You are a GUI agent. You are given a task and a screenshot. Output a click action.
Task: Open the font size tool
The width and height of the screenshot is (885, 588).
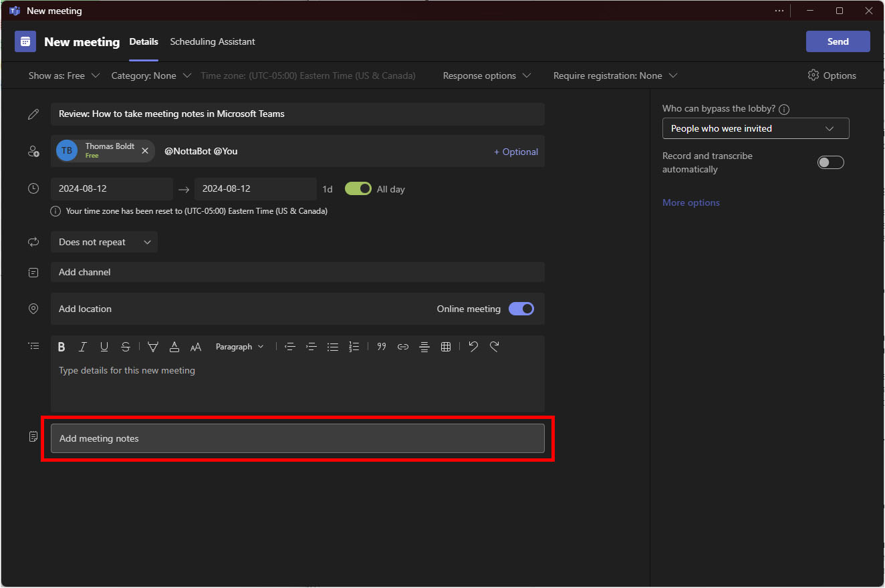pos(196,347)
